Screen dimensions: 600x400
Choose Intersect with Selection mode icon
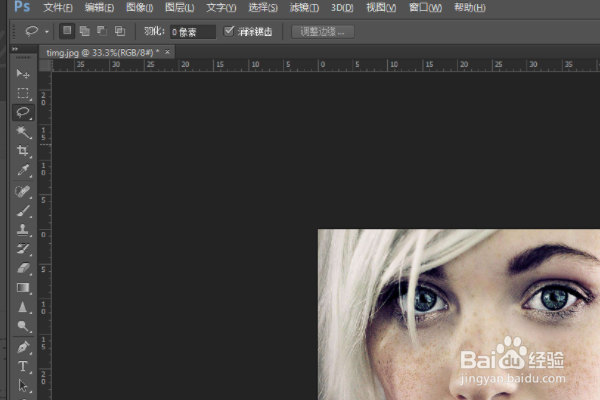click(120, 31)
